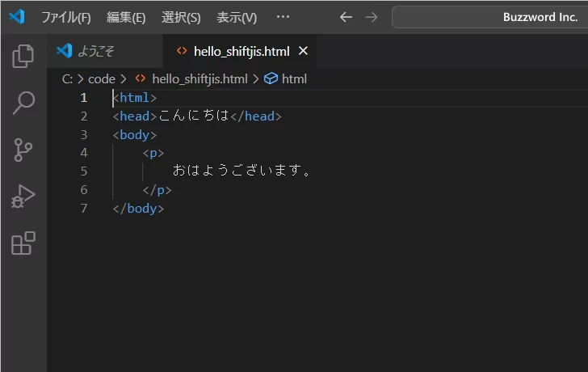The height and width of the screenshot is (372, 588).
Task: Go forward with the right arrow
Action: tap(372, 17)
